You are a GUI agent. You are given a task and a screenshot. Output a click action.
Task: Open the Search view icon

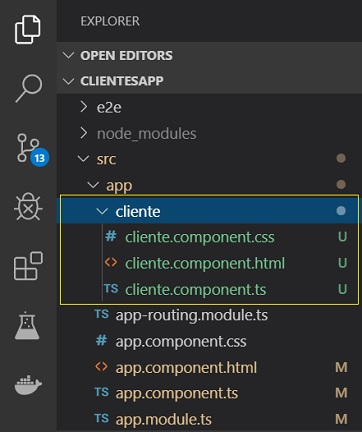pyautogui.click(x=29, y=88)
